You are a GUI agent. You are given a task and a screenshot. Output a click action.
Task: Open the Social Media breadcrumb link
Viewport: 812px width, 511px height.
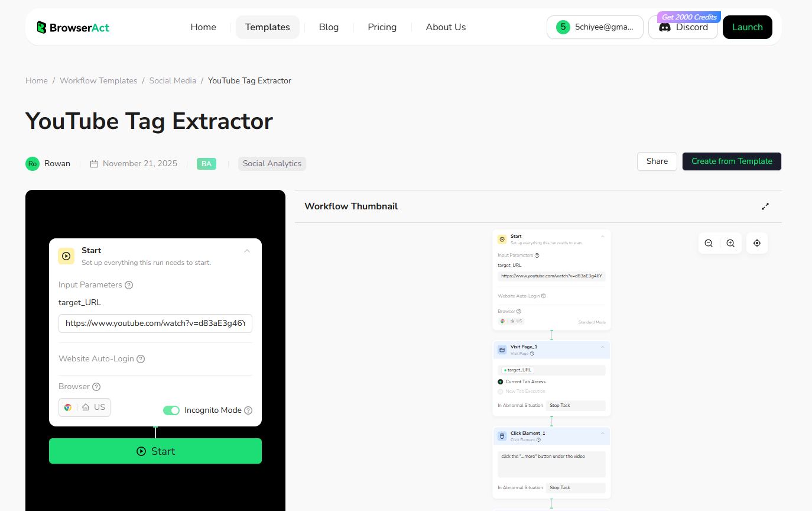pos(173,80)
